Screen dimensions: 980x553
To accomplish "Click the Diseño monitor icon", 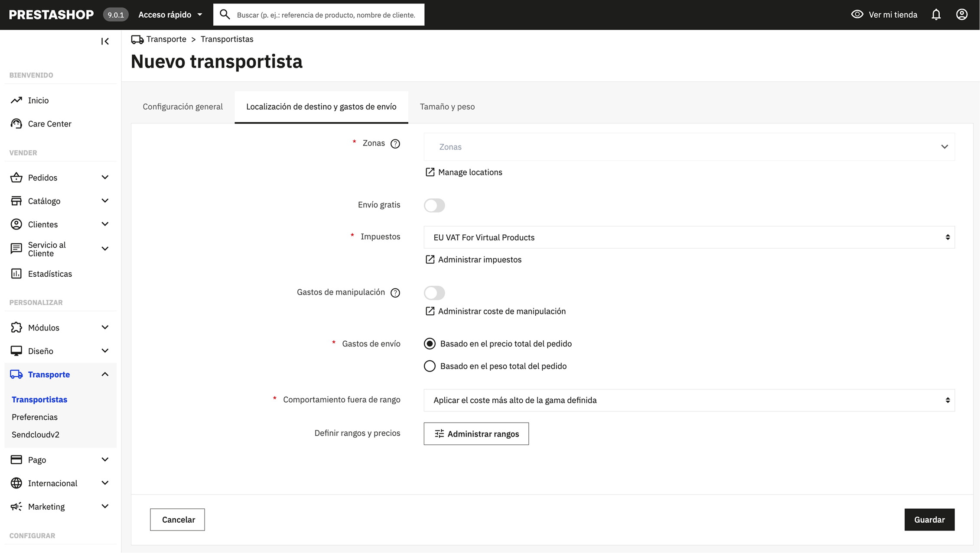I will (x=16, y=351).
